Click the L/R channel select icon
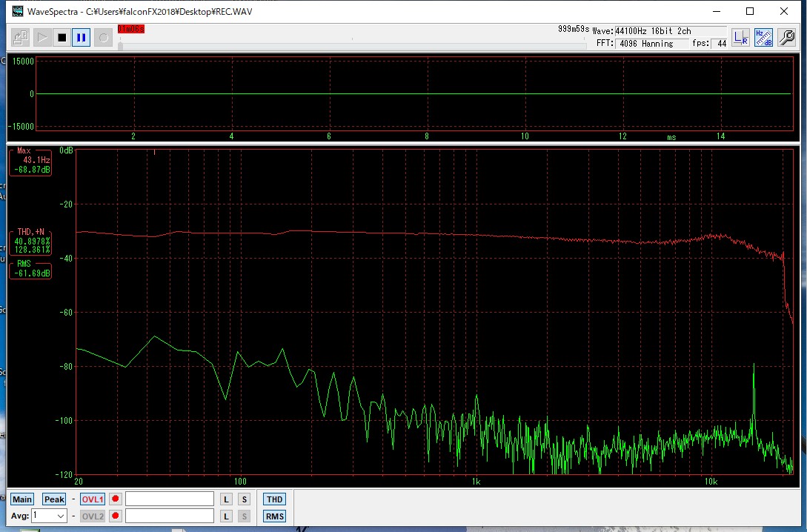807x532 pixels. pos(740,38)
